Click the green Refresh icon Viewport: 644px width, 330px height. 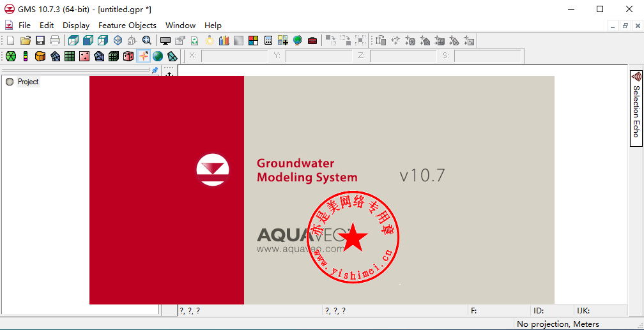[x=195, y=40]
